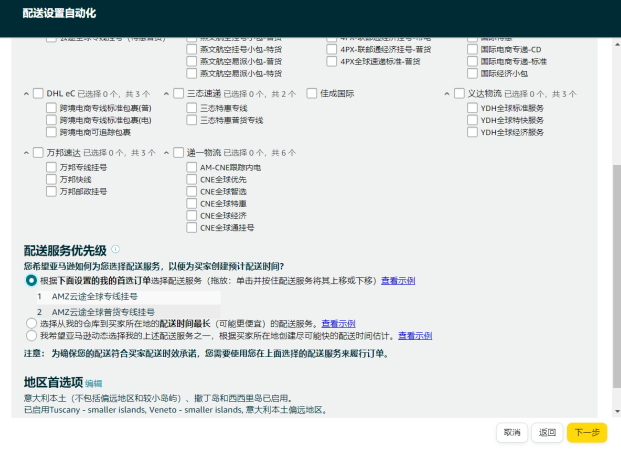Tick 国际电商专递-标准 checkbox
The height and width of the screenshot is (456, 621).
pyautogui.click(x=472, y=61)
